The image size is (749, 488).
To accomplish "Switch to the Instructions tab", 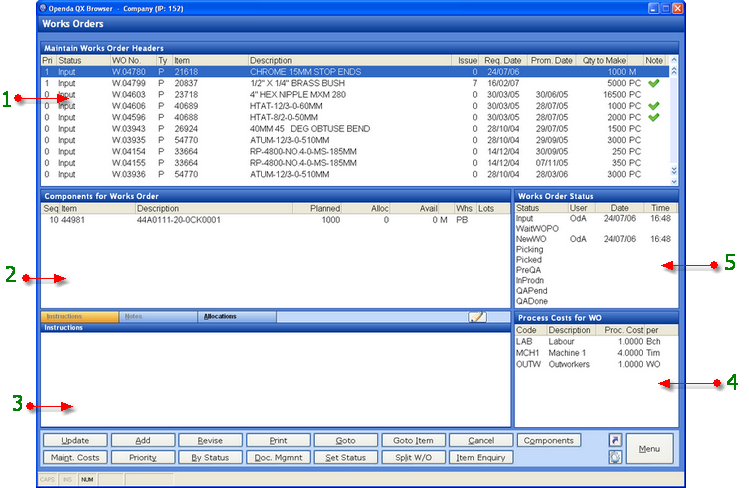I will pyautogui.click(x=80, y=317).
